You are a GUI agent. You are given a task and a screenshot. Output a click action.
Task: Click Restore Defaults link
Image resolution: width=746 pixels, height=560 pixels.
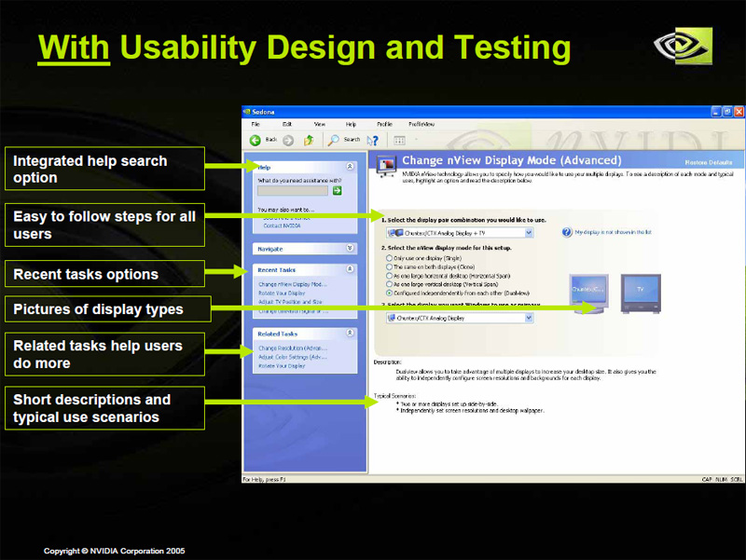tap(709, 162)
